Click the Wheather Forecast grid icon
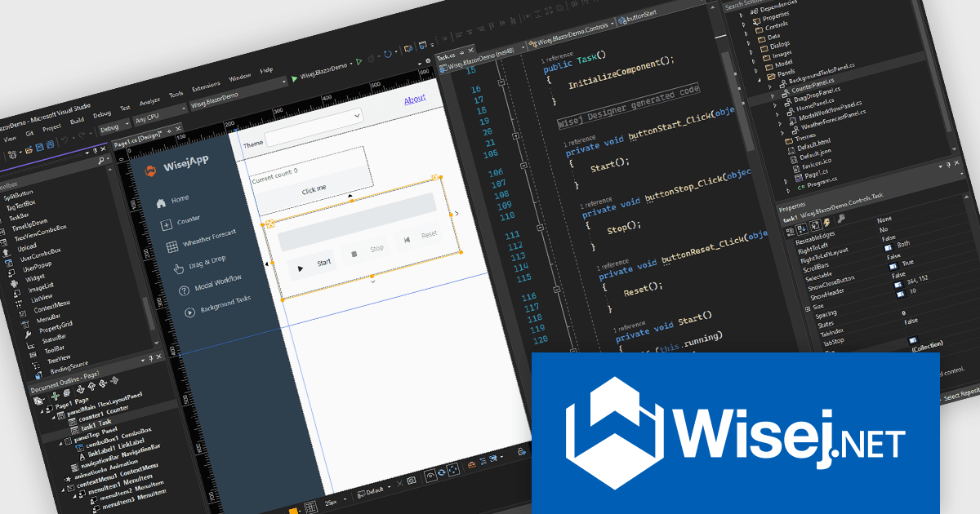Viewport: 980px width, 514px height. click(171, 246)
